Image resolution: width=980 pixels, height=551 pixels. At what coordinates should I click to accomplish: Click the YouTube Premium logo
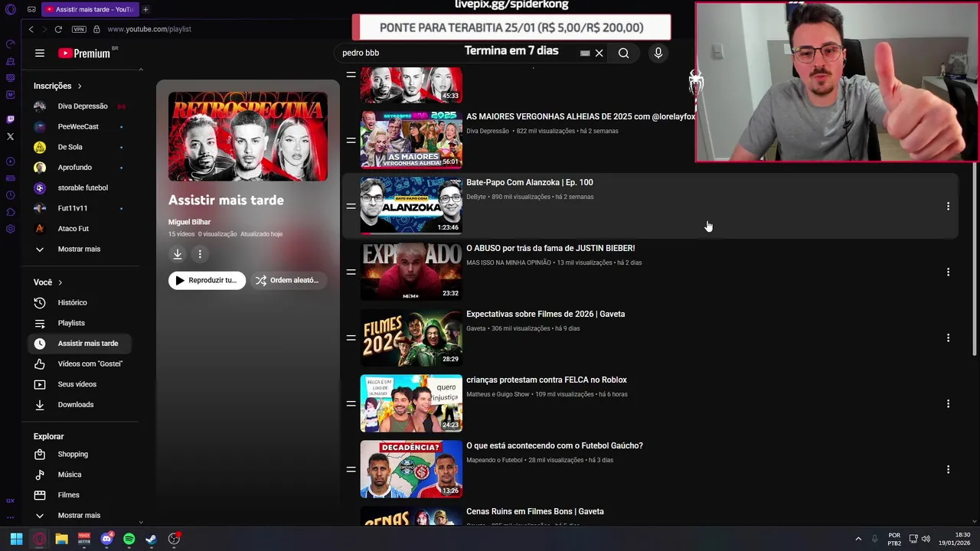(84, 53)
